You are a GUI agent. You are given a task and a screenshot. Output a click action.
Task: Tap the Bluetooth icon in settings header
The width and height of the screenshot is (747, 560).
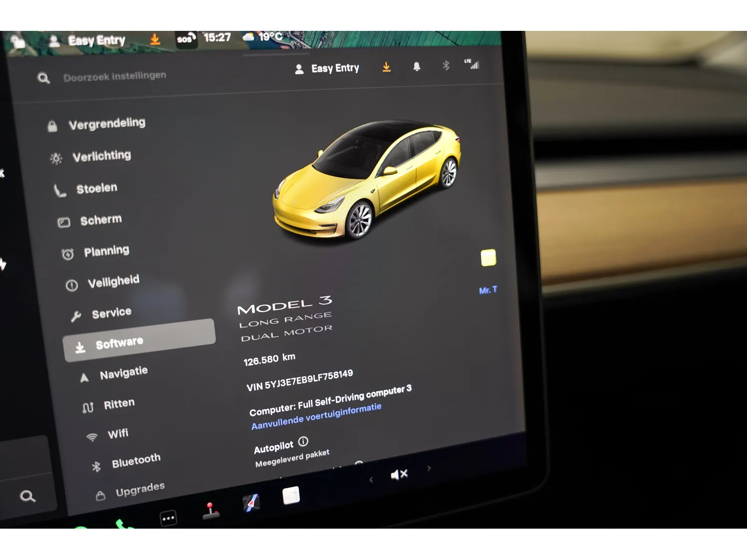(x=446, y=66)
